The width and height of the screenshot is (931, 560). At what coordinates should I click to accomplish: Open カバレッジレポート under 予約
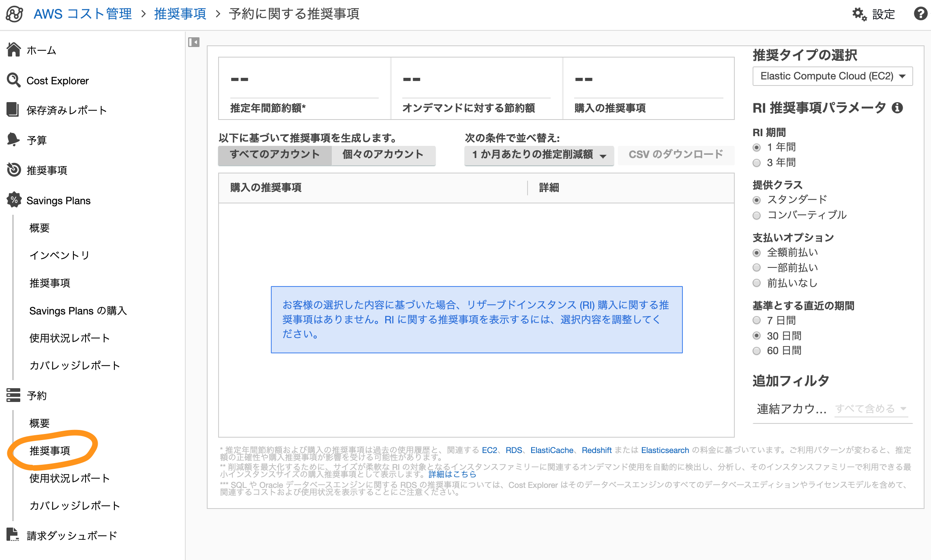[75, 505]
